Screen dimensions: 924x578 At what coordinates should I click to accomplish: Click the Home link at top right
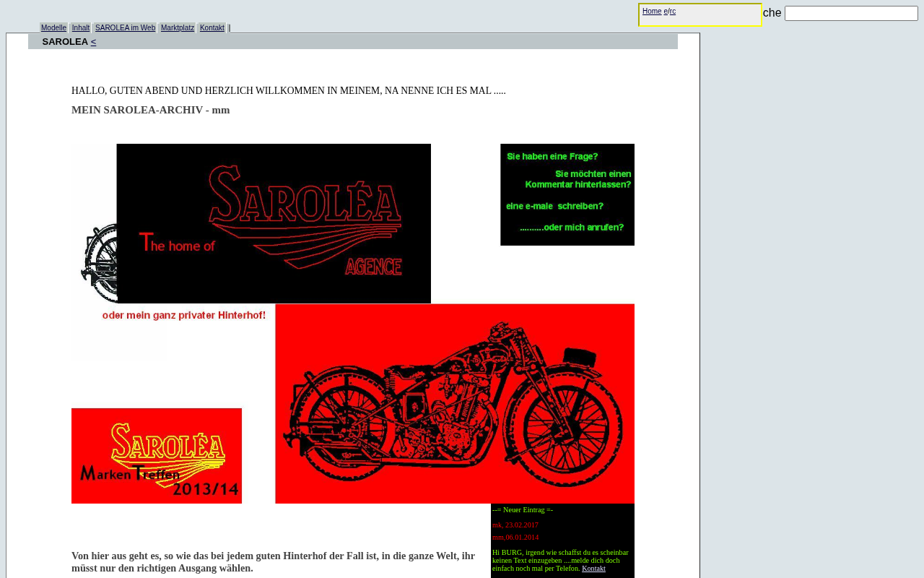652,12
